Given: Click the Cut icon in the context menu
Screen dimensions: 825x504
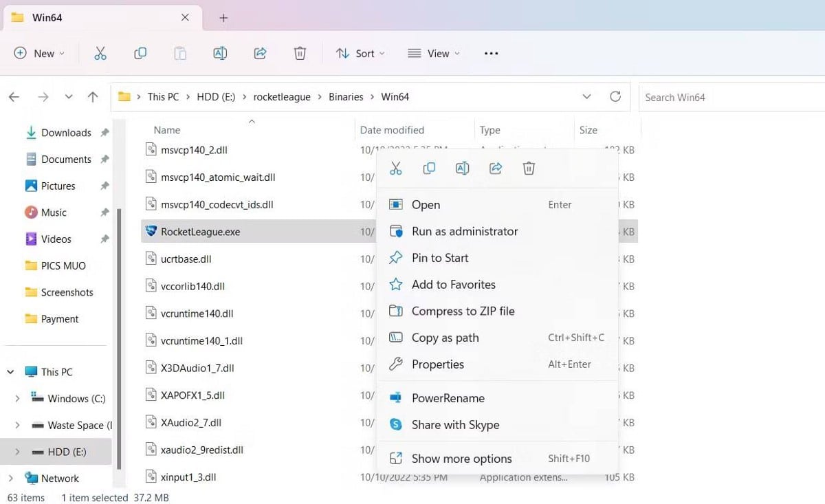Looking at the screenshot, I should click(395, 168).
